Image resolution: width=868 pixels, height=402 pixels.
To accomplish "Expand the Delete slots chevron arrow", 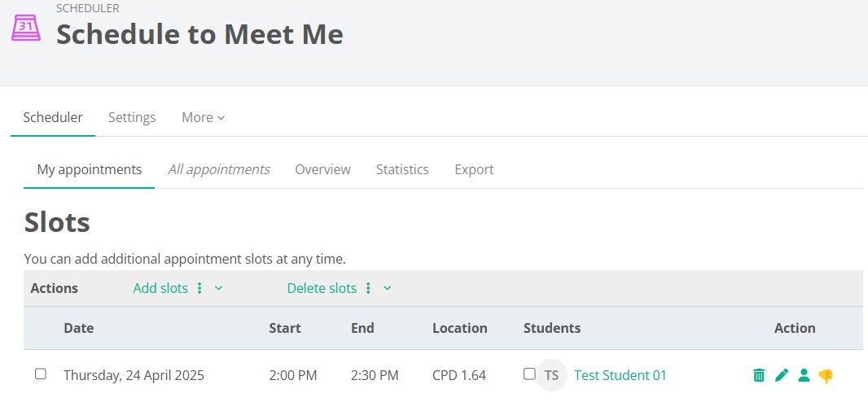I will point(388,288).
